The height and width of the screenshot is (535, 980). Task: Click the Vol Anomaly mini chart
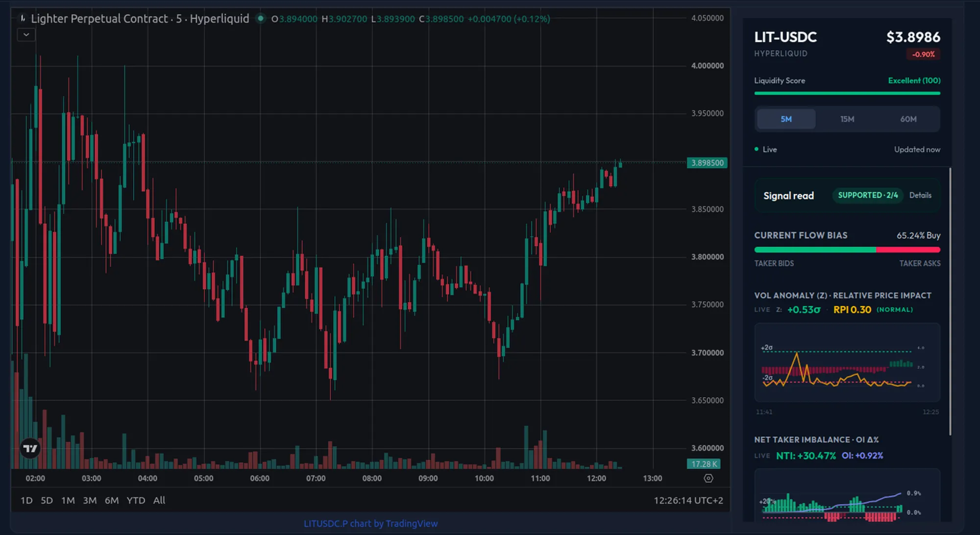tap(847, 362)
